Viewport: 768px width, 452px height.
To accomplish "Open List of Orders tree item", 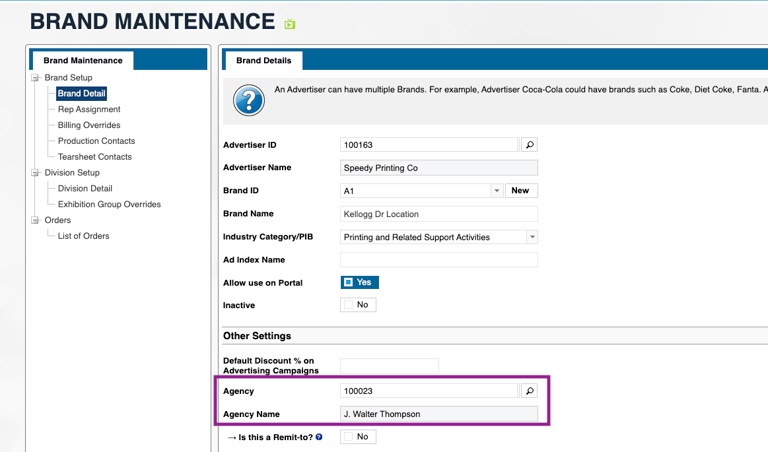I will (83, 236).
